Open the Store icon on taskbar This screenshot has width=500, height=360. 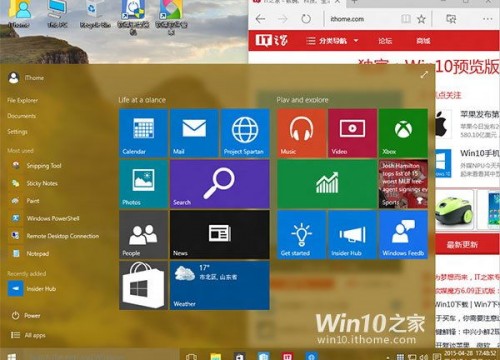240,357
